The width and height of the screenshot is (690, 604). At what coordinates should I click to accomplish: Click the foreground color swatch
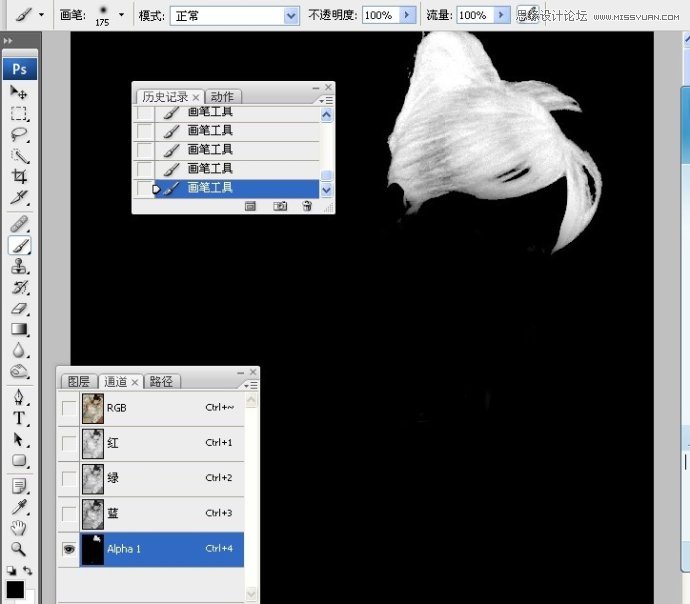pyautogui.click(x=15, y=589)
